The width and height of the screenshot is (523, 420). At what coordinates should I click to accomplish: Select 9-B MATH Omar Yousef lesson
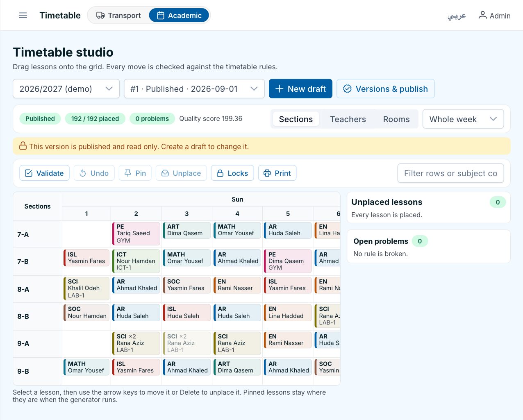(x=86, y=367)
